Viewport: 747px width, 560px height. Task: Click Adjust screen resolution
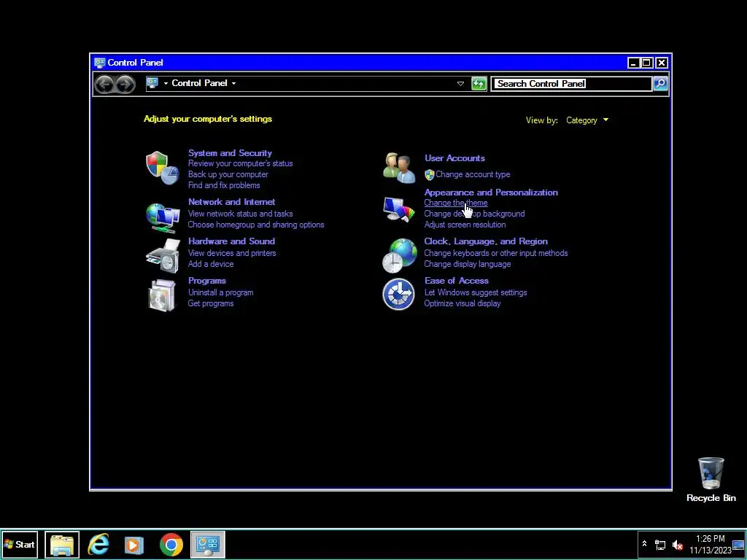pyautogui.click(x=465, y=225)
